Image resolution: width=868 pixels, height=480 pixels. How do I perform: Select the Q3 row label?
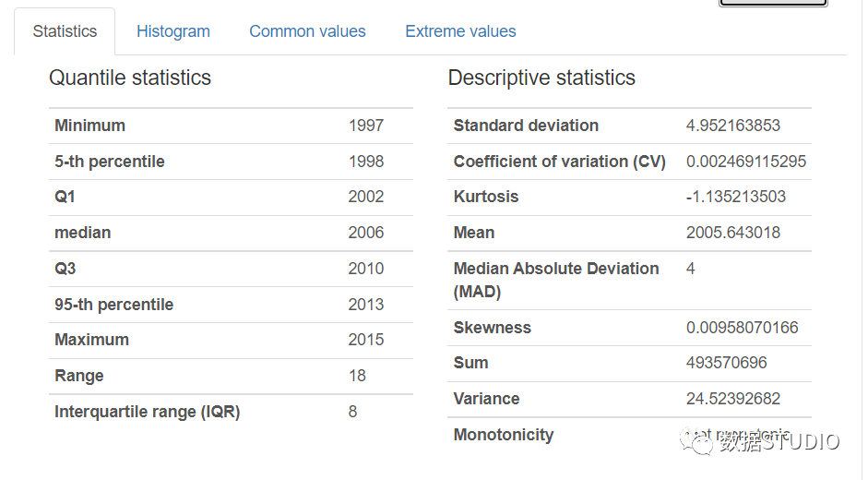[x=65, y=269]
